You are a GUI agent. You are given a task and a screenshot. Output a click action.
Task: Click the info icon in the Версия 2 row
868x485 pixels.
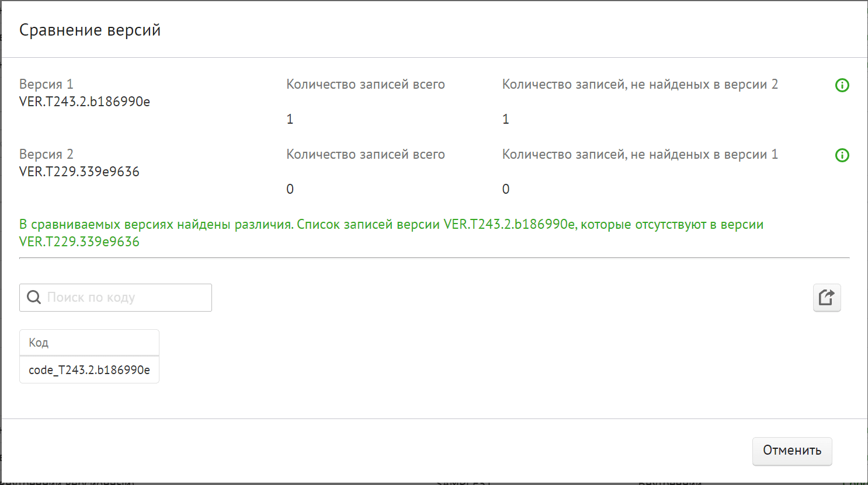[x=842, y=155]
